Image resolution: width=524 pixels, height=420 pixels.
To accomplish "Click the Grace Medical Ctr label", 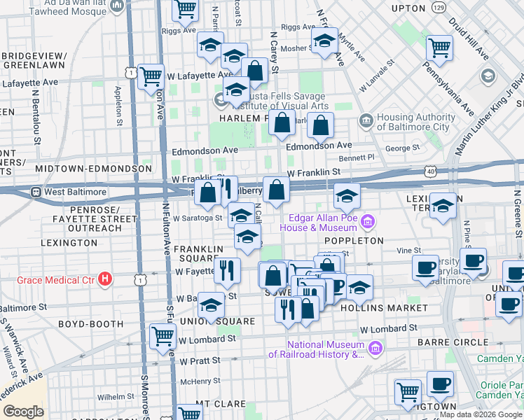I will (56, 280).
